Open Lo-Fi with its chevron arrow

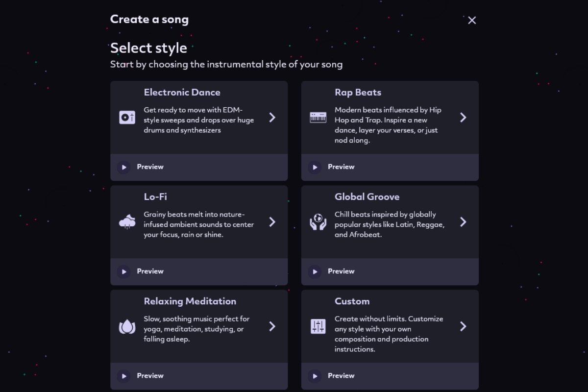coord(272,222)
